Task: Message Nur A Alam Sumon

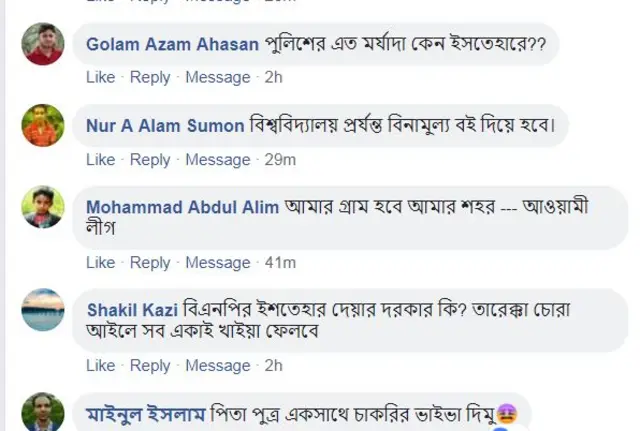Action: coord(218,160)
